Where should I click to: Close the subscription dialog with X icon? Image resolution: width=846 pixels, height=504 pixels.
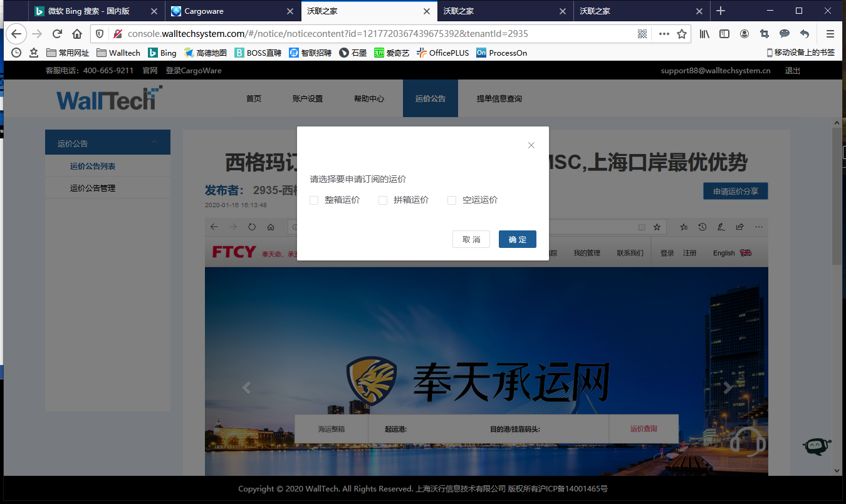[x=531, y=145]
